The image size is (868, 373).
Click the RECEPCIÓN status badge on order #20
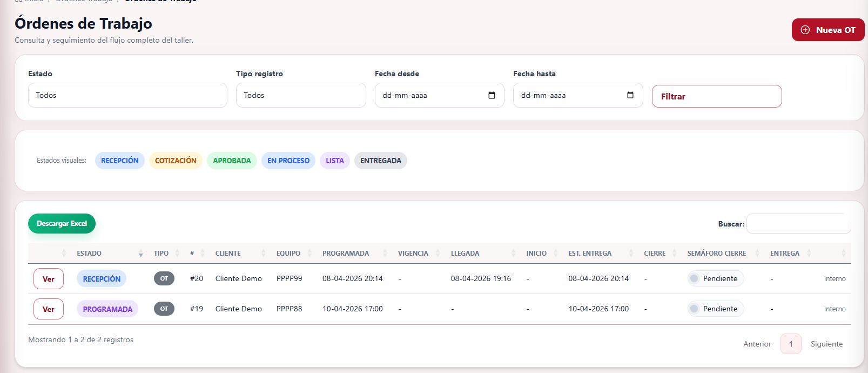[x=102, y=279]
